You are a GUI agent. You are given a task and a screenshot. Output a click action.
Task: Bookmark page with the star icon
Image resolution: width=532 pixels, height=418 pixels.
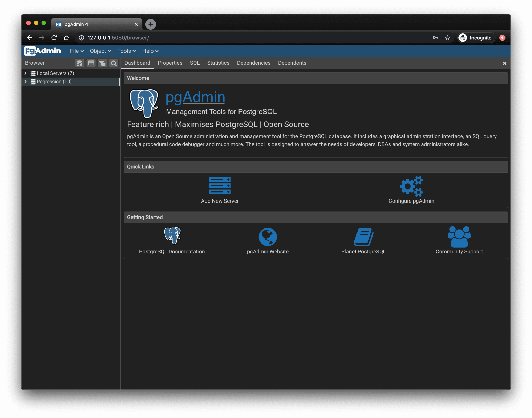[x=447, y=38]
